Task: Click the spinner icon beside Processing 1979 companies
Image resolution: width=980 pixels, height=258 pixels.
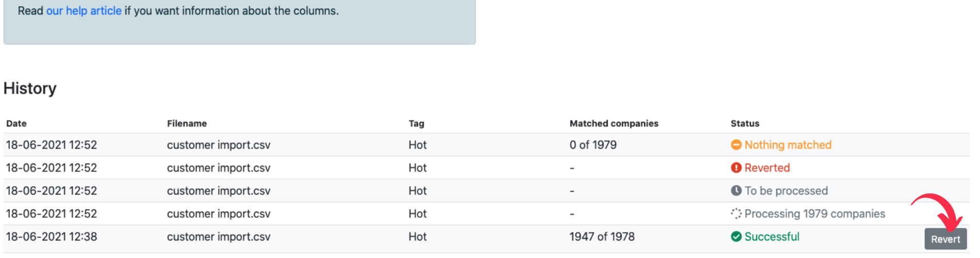Action: point(736,214)
